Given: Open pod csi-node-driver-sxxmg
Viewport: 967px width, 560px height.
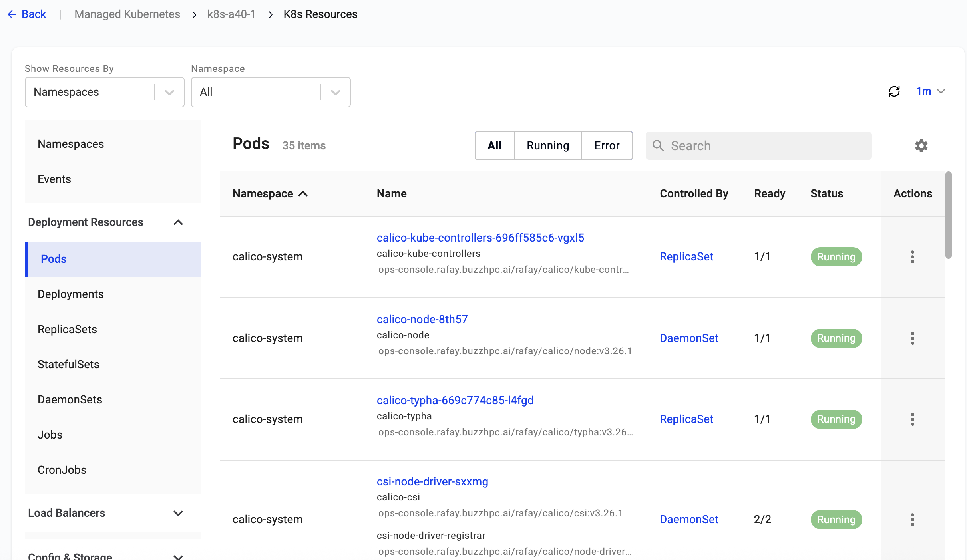Looking at the screenshot, I should (x=432, y=481).
